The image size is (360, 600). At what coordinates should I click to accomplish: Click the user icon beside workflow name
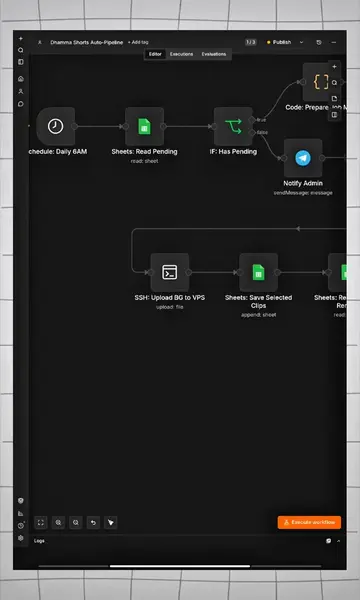[40, 42]
